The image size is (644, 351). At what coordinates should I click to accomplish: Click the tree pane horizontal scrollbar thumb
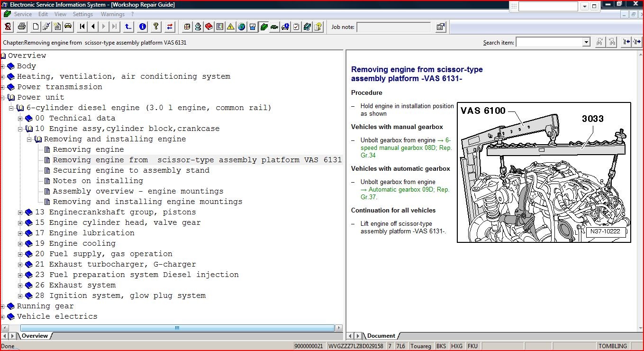177,328
